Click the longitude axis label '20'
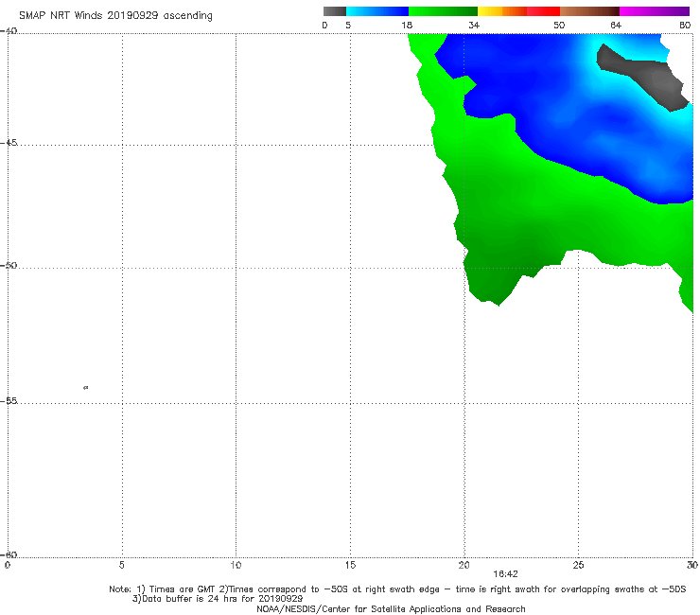Image resolution: width=700 pixels, height=615 pixels. pos(464,566)
